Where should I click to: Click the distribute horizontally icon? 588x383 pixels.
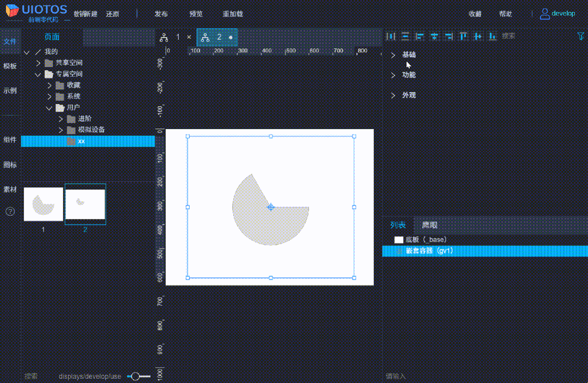[x=391, y=37]
